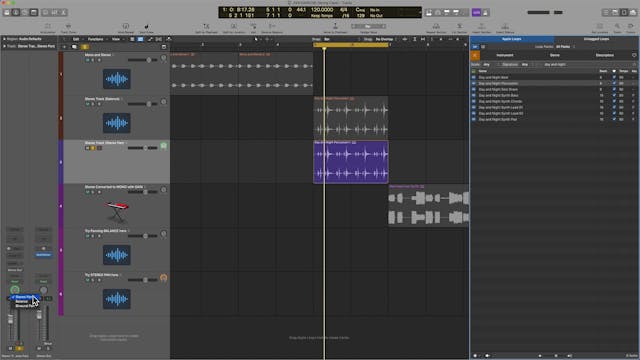Toggle the Metronome button
Image resolution: width=640 pixels, height=360 pixels.
[486, 13]
